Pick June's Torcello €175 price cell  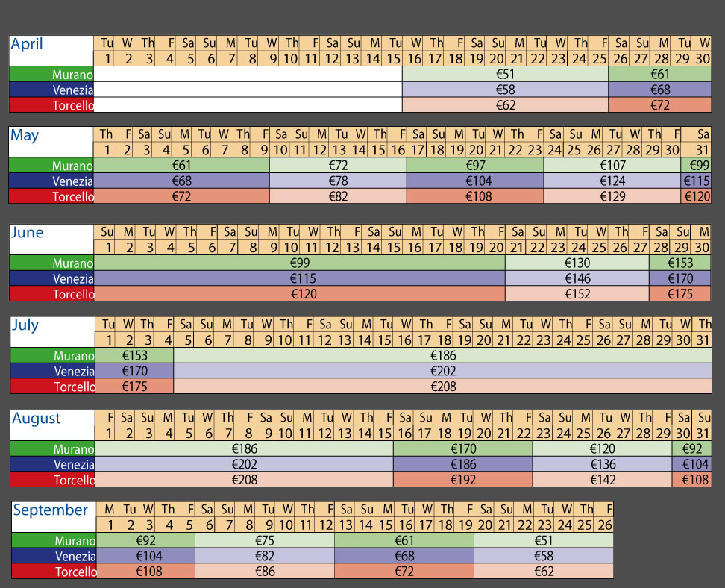(x=680, y=294)
